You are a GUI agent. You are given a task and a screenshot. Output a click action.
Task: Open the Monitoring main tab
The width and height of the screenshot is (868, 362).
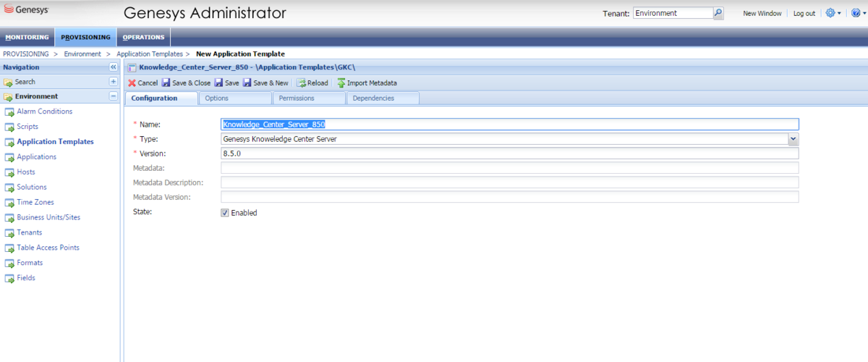pyautogui.click(x=27, y=38)
